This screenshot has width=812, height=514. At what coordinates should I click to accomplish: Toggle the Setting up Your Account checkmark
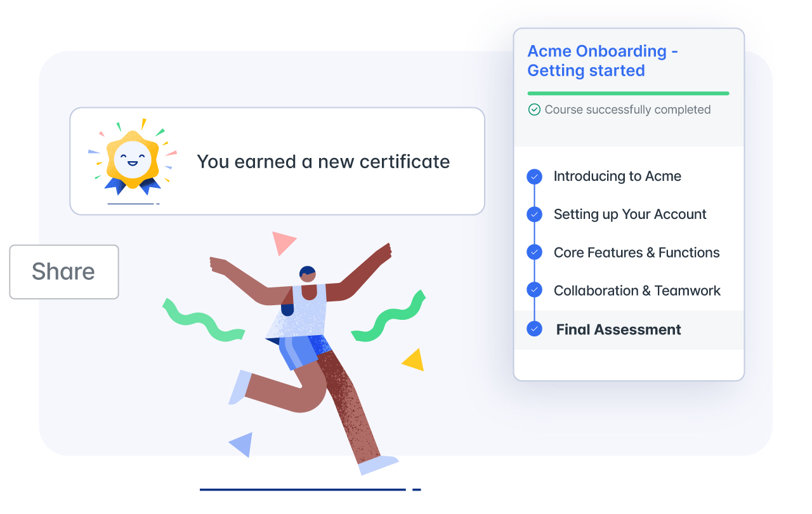pos(535,214)
